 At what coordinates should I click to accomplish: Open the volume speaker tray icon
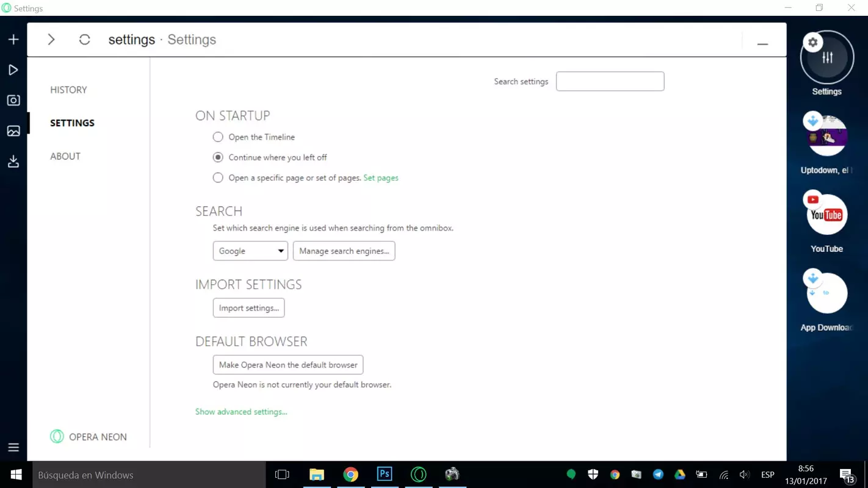click(x=744, y=475)
